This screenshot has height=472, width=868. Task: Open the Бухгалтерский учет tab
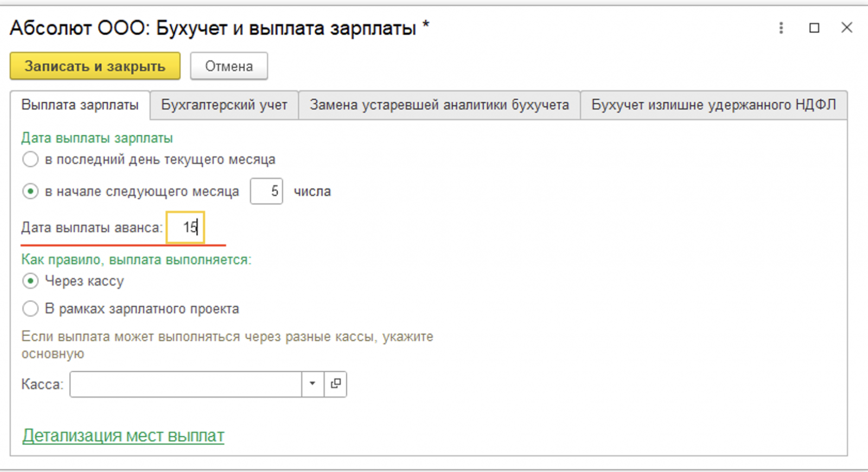[224, 105]
